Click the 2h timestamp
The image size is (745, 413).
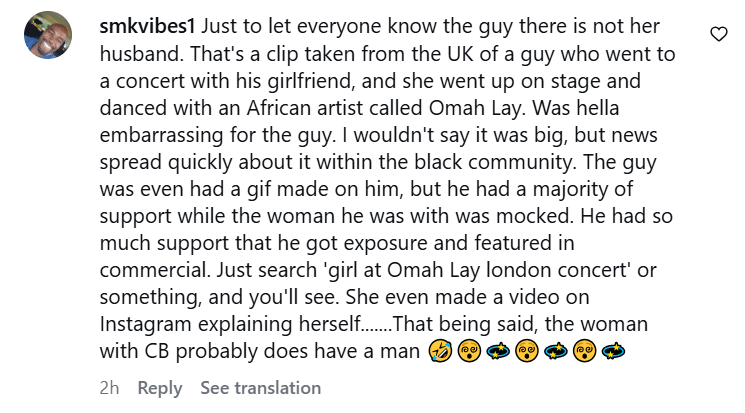[110, 388]
